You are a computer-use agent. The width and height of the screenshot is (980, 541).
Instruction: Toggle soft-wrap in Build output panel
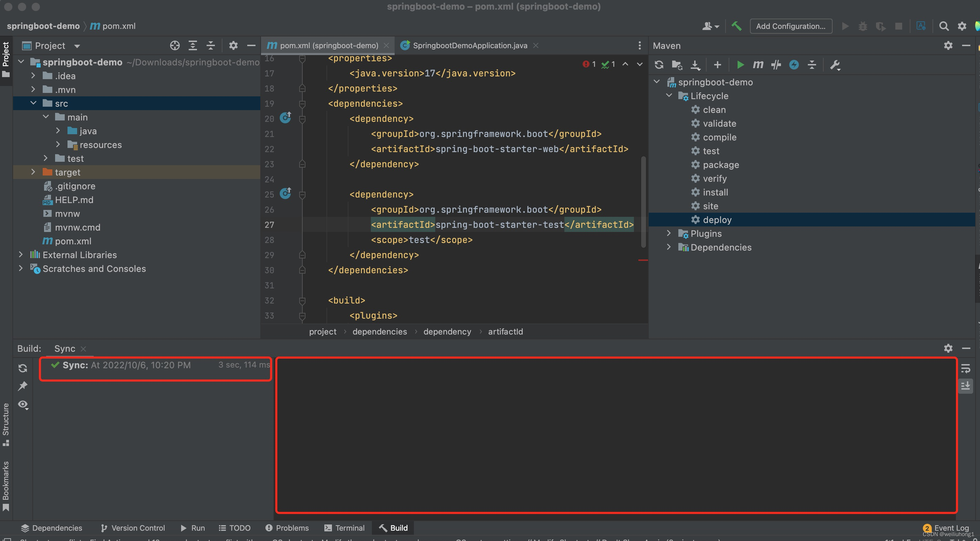point(966,368)
